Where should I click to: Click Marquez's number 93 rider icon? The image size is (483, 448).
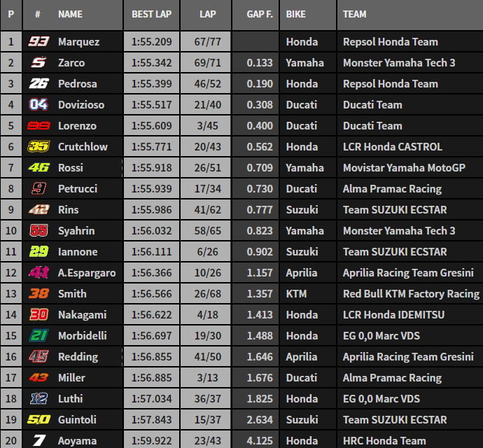click(38, 42)
